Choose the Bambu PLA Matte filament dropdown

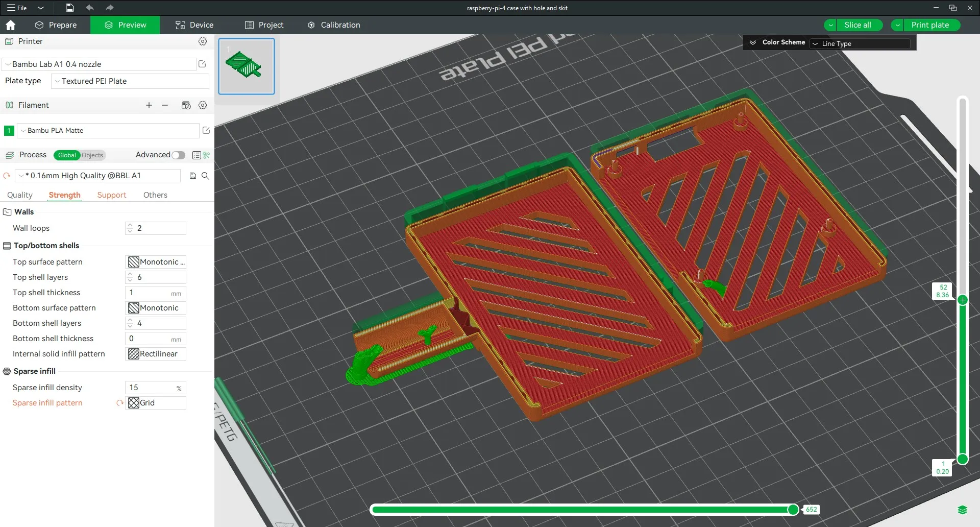(108, 131)
